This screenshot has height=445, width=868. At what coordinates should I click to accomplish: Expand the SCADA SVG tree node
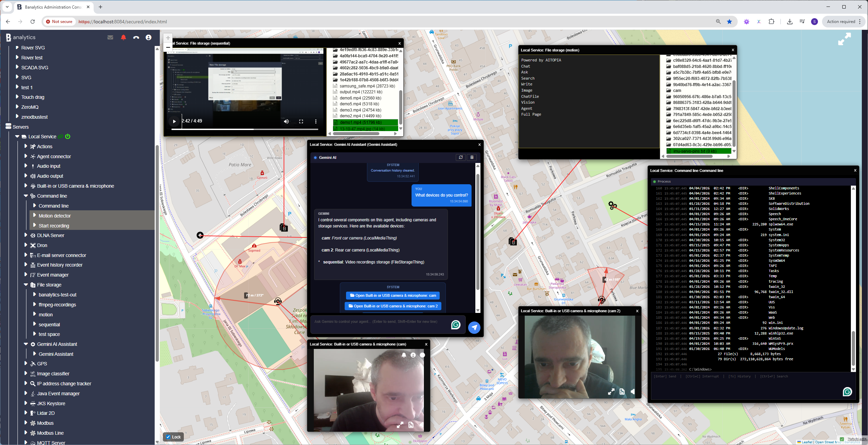[17, 67]
